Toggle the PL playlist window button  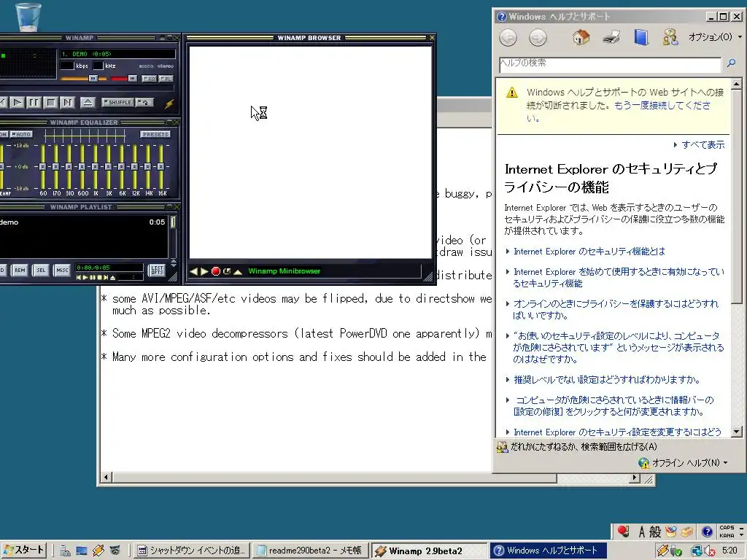[166, 79]
